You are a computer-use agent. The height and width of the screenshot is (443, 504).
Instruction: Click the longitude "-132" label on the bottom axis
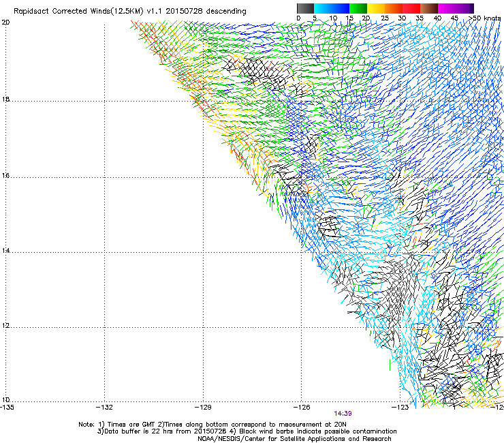coord(104,408)
